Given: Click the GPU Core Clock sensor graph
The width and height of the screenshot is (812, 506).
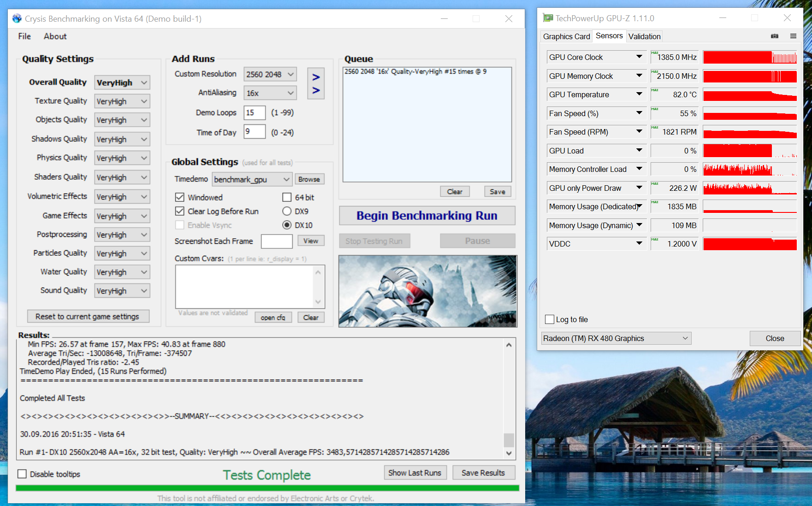Looking at the screenshot, I should 750,57.
